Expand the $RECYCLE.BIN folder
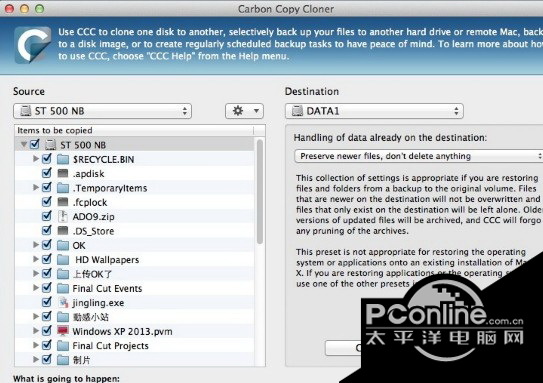Screen dimensions: 543x383 click(35, 159)
